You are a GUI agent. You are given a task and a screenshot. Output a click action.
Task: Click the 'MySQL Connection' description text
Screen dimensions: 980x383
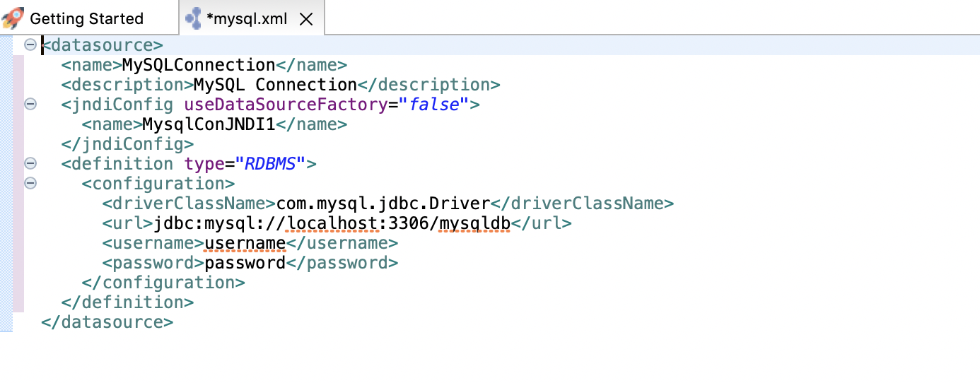[276, 85]
